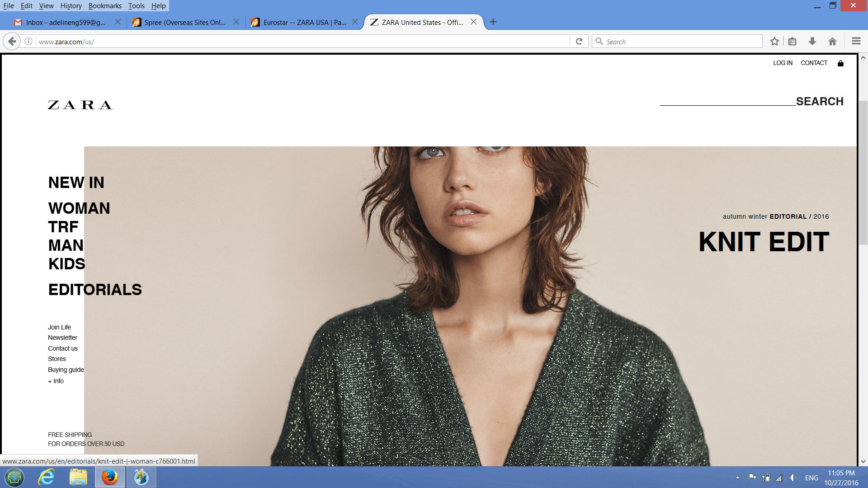Close the Eurostar ZARA USA tab
Screen dimensions: 868x488
click(355, 22)
